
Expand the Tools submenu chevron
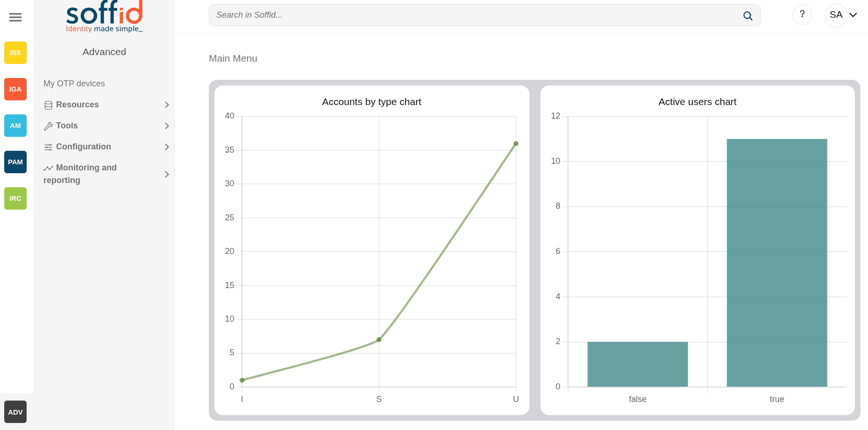pos(167,126)
